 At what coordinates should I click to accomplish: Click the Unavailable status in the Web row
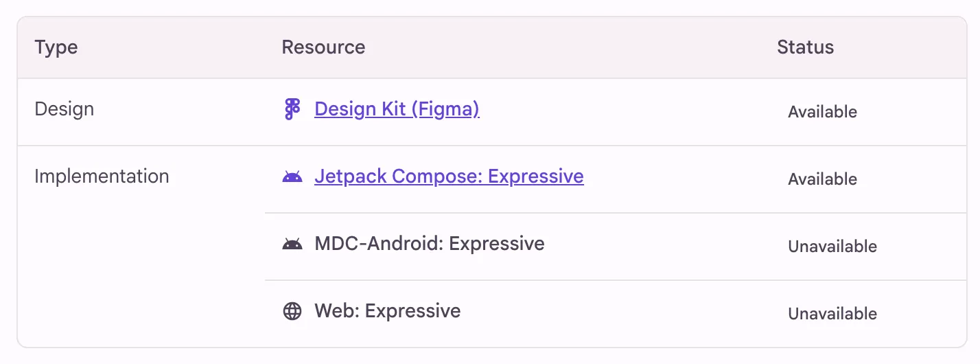832,314
